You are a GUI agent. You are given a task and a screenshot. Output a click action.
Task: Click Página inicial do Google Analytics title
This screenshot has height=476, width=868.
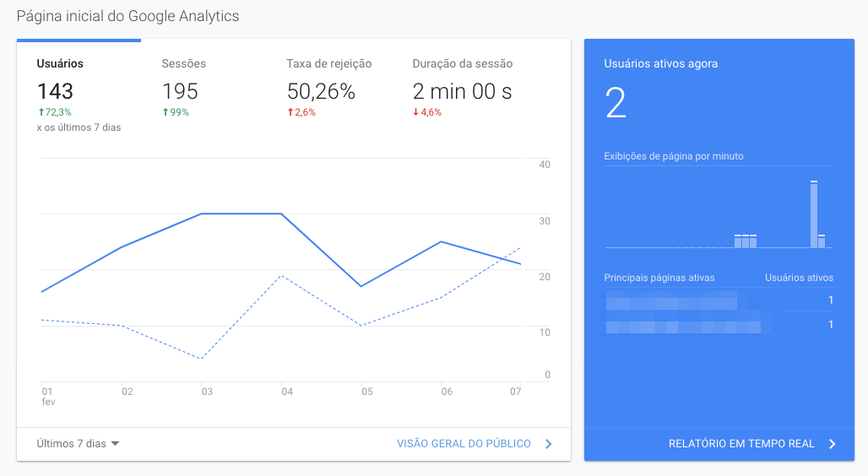pos(127,16)
